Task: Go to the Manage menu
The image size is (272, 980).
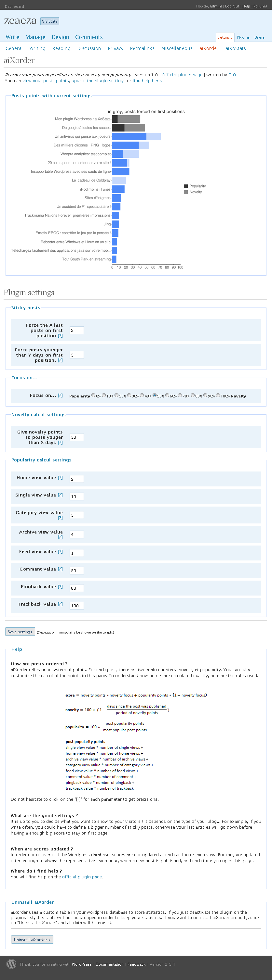Action: [x=35, y=37]
